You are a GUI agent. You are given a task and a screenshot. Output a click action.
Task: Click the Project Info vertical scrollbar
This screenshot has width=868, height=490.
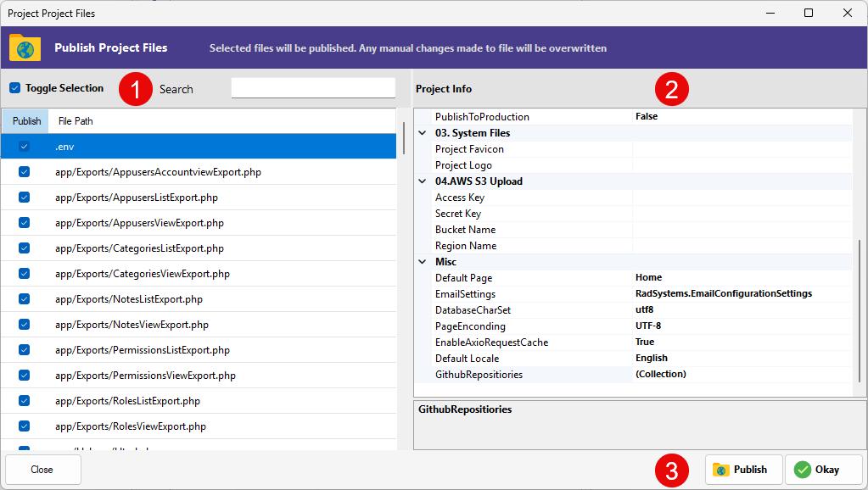click(x=860, y=310)
